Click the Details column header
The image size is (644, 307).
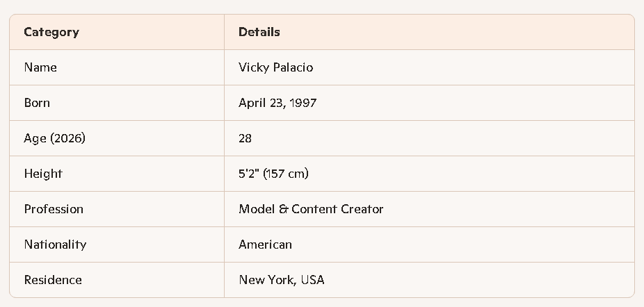259,32
